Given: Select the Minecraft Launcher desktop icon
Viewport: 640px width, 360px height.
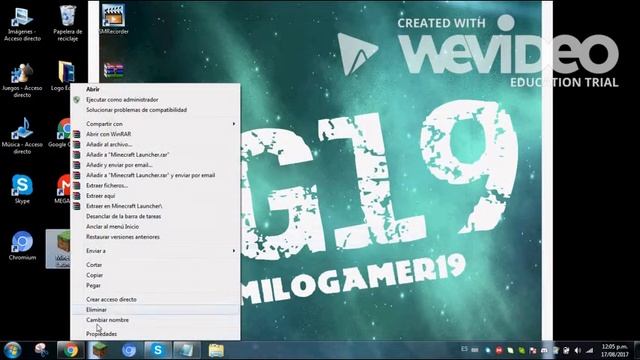Looking at the screenshot, I should click(x=58, y=249).
